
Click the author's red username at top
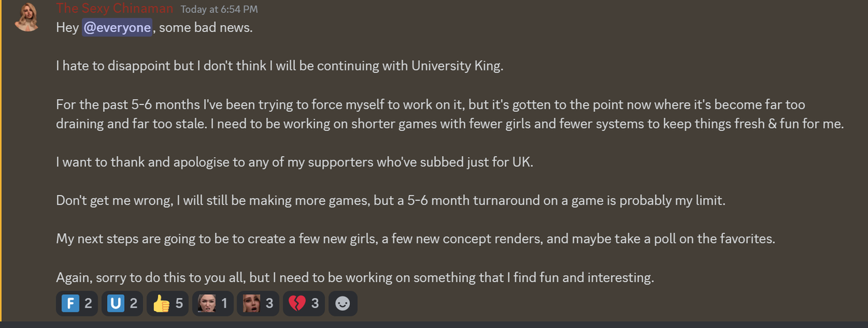coord(115,9)
